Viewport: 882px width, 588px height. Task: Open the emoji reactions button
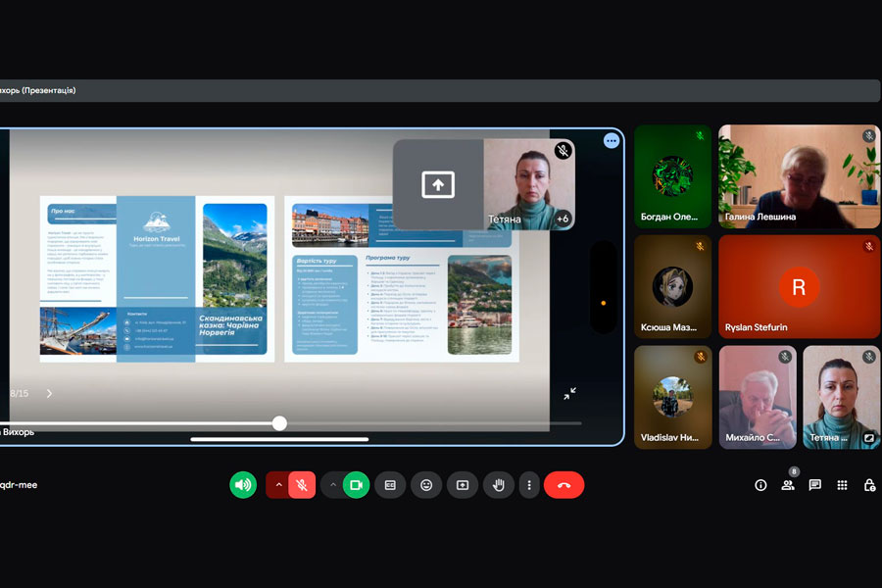pyautogui.click(x=426, y=485)
